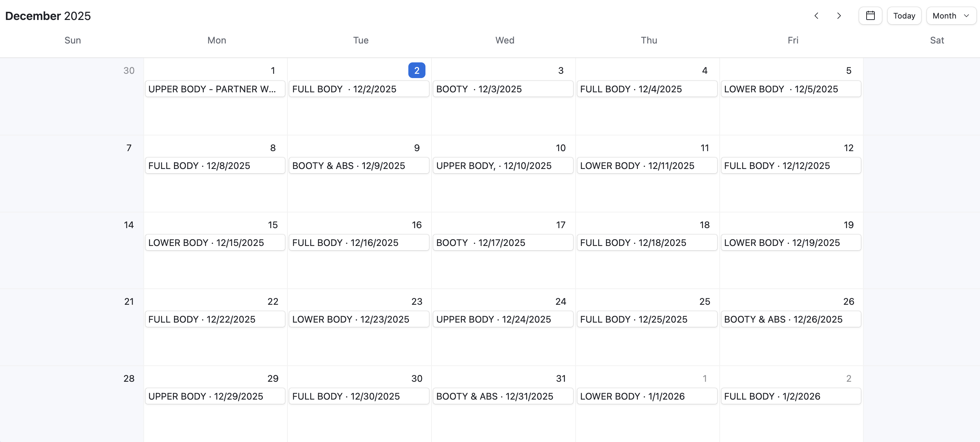
Task: Click the FULL BODY event on 1/2/2026
Action: point(791,396)
